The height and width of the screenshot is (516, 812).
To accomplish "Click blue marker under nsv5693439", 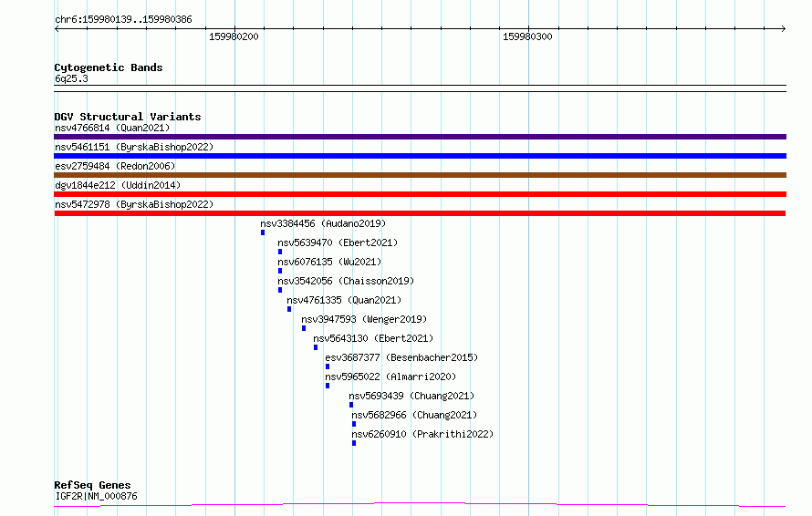I will click(351, 405).
